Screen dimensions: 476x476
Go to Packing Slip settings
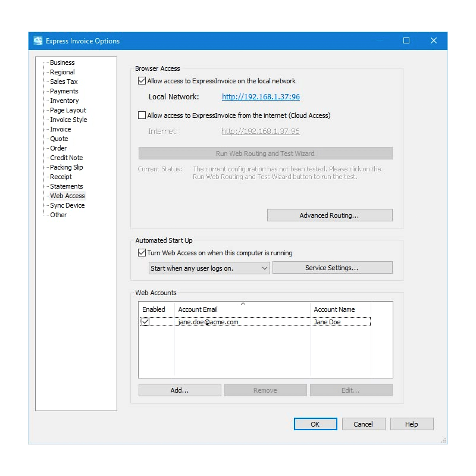[x=67, y=167]
